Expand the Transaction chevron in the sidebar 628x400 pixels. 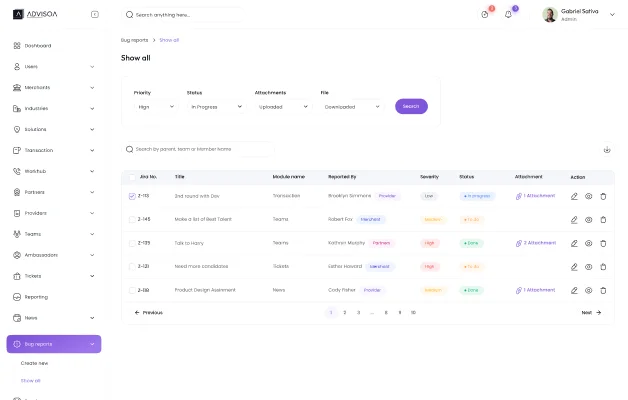coord(92,151)
